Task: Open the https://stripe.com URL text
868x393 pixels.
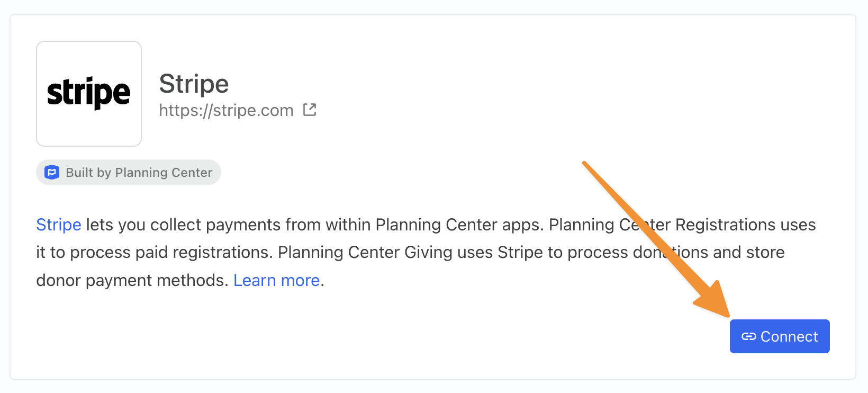Action: click(227, 110)
